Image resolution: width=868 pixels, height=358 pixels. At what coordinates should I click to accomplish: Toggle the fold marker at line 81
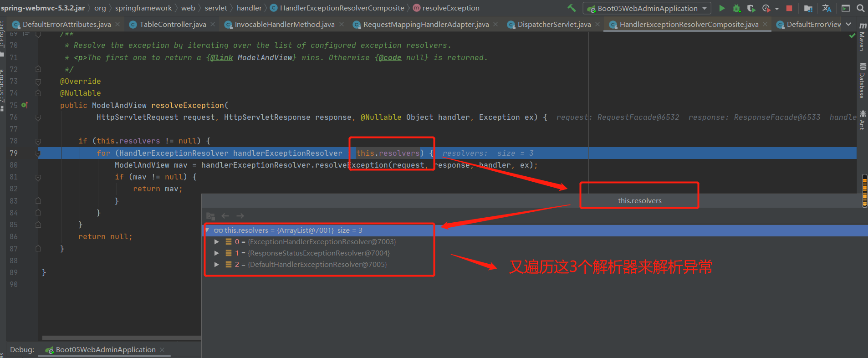pos(38,177)
